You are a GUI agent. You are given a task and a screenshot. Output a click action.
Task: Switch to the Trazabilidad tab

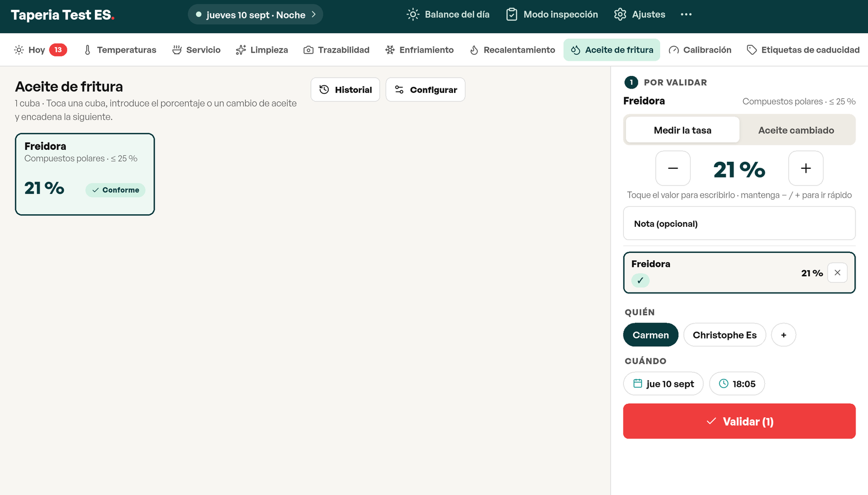click(336, 50)
